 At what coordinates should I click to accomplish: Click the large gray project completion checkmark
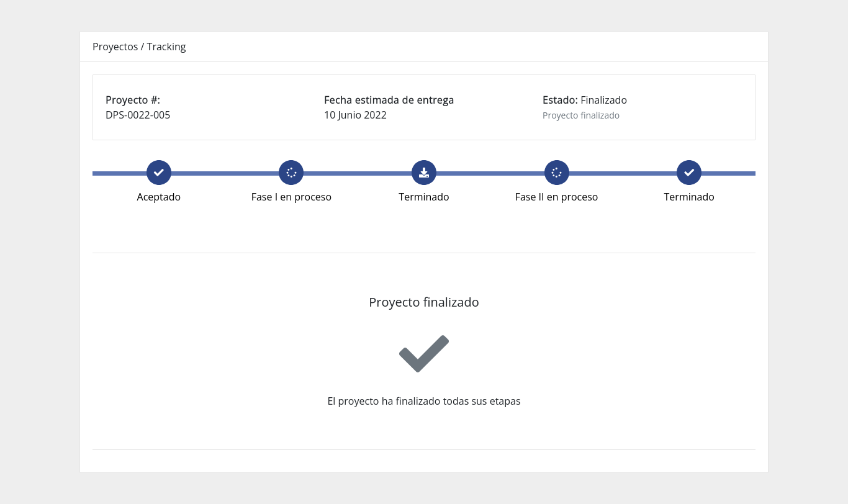424,353
